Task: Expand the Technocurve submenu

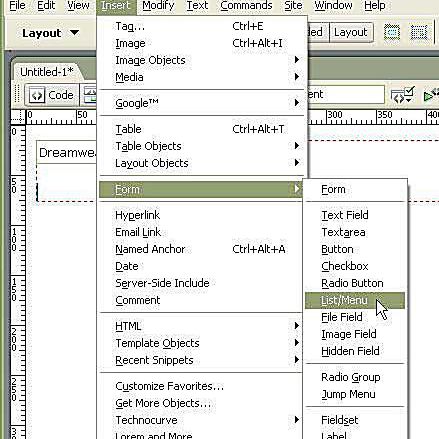Action: [202, 420]
